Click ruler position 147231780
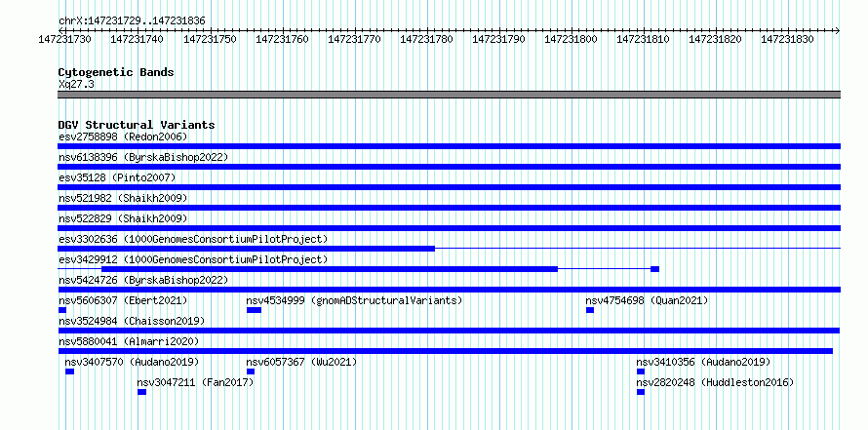This screenshot has height=430, width=868. (x=426, y=39)
